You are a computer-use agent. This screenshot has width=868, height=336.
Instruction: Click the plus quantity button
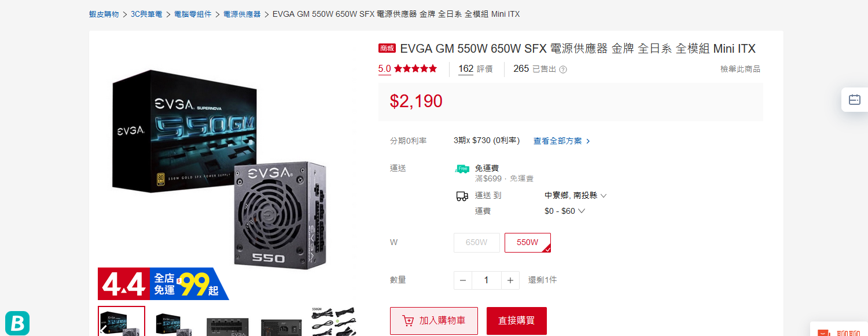pyautogui.click(x=510, y=280)
